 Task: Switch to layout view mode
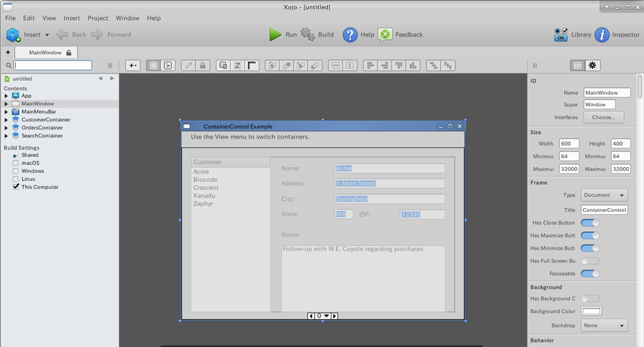pos(153,65)
